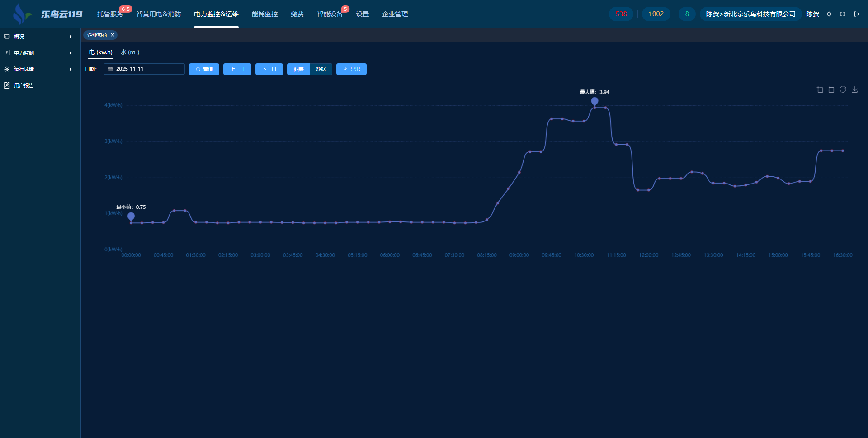Expand the 运行环境 sidebar menu
This screenshot has height=438, width=868.
[x=40, y=69]
